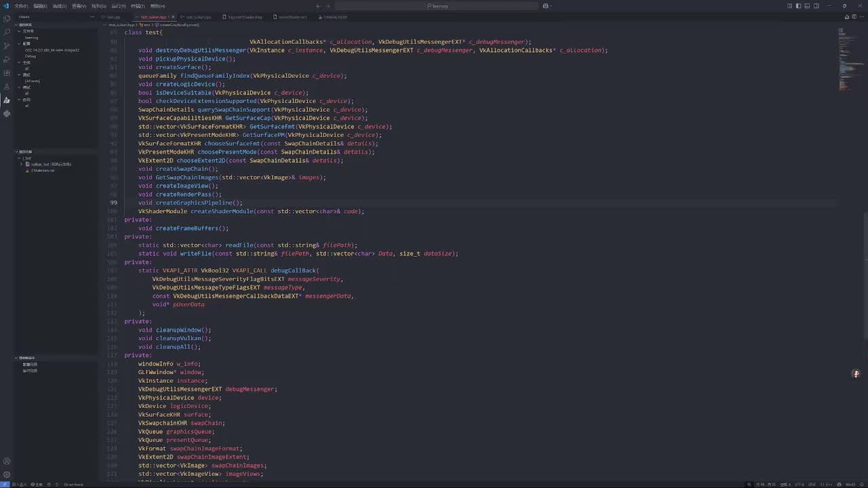Open the Manage settings gear

point(7,475)
